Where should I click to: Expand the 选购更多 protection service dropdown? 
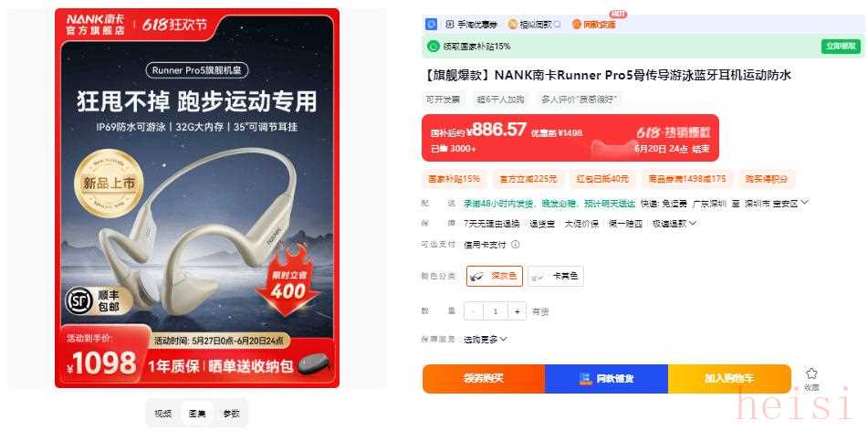(485, 339)
